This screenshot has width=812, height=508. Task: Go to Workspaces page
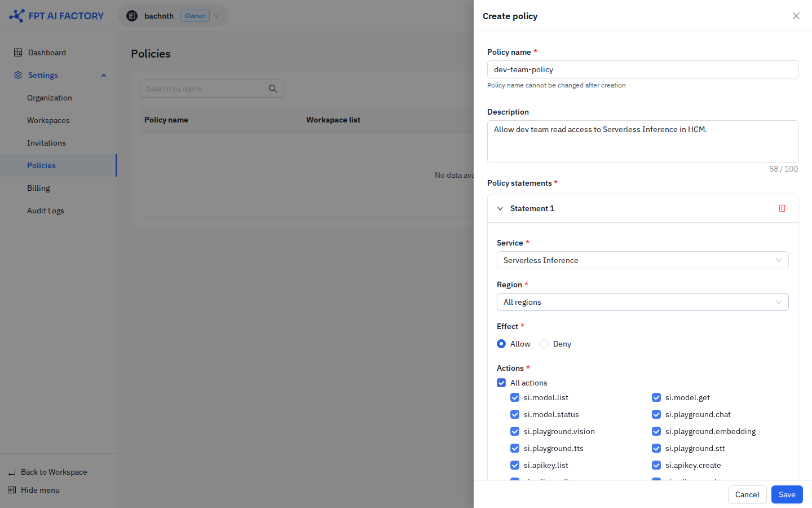[x=48, y=120]
